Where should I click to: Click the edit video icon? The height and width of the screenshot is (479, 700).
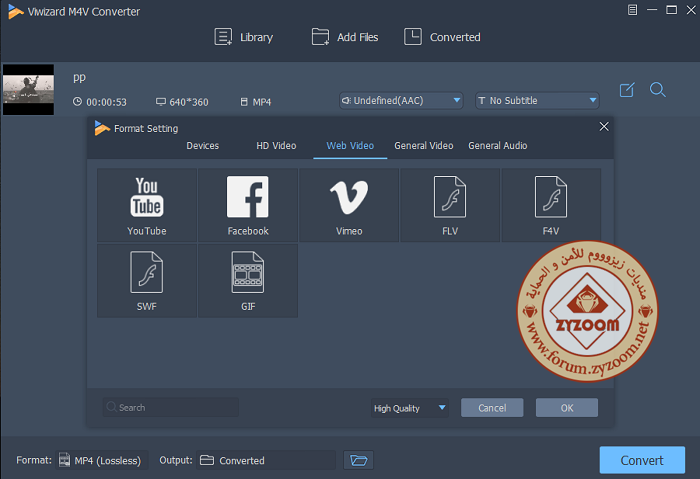pyautogui.click(x=627, y=90)
